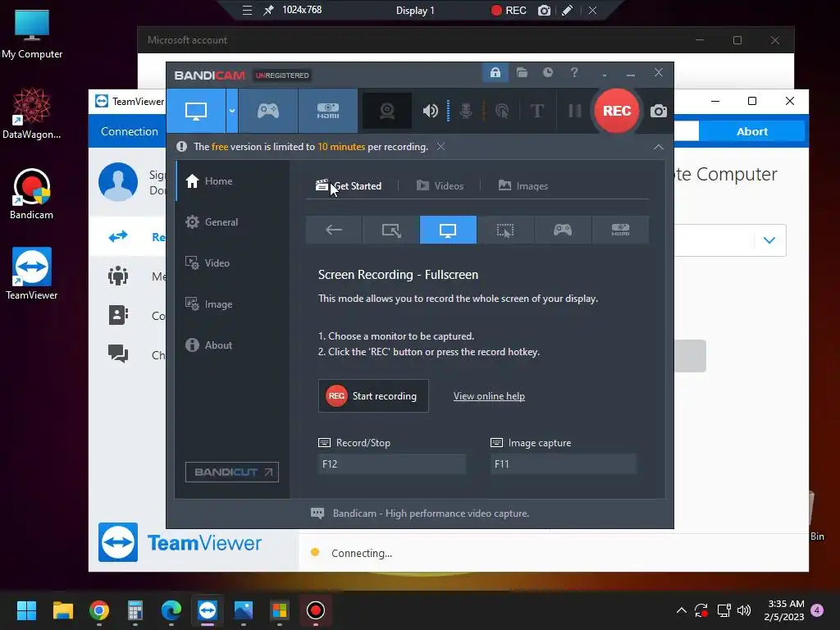840x630 pixels.
Task: Toggle webcam overlay icon in Bandicam
Action: [x=387, y=111]
